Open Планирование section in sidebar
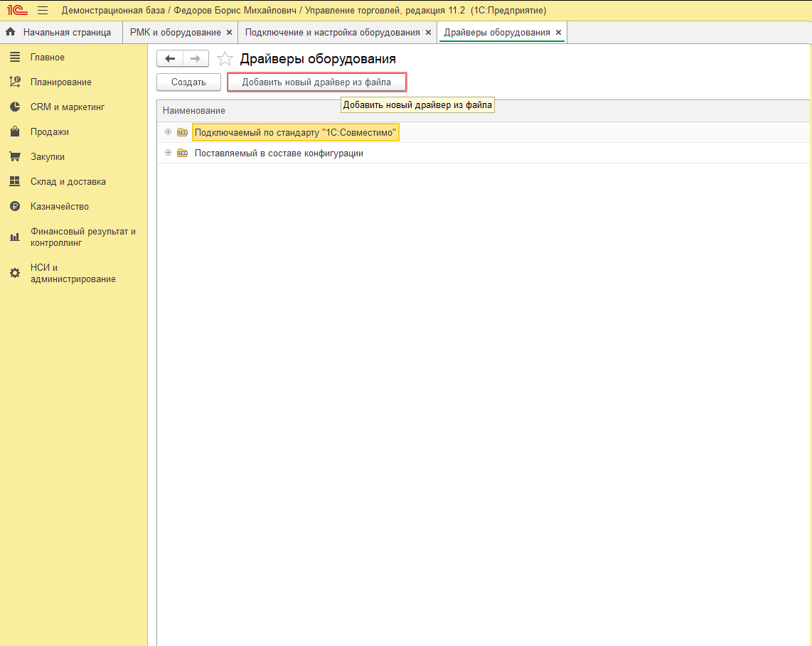The image size is (812, 646). click(60, 82)
